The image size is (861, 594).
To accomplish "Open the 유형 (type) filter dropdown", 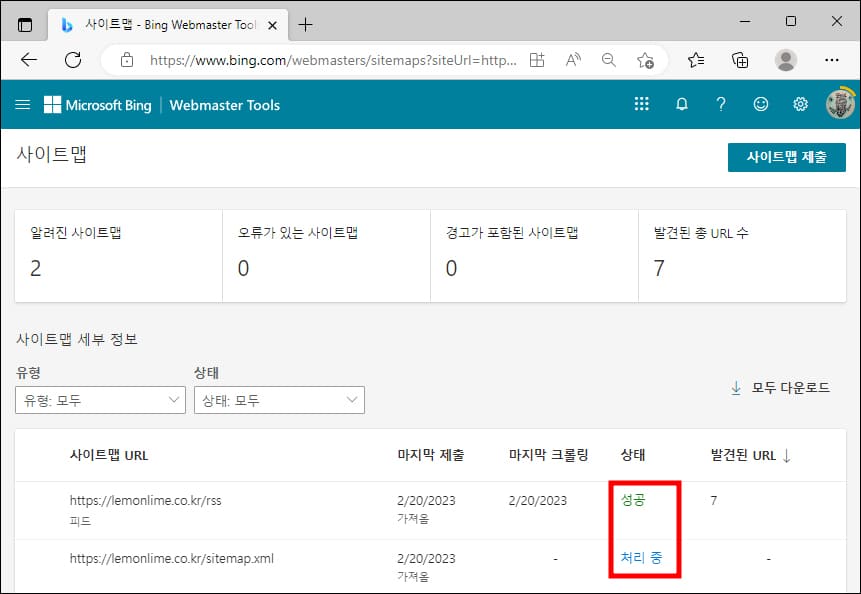I will (100, 400).
